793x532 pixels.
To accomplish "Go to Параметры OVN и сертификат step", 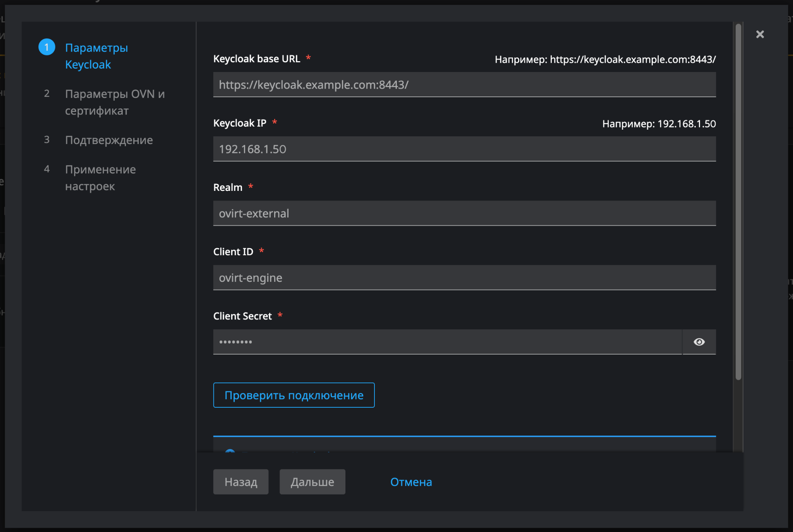I will click(x=115, y=102).
